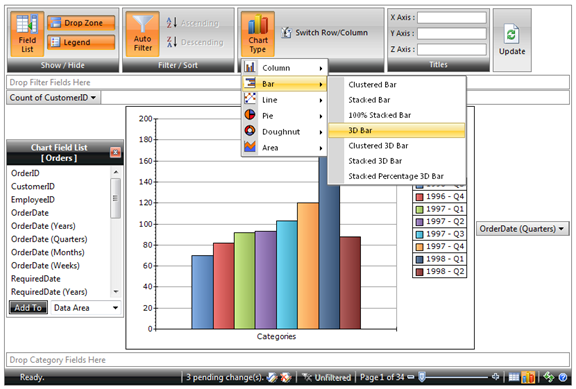Toggle chart view button in status bar
576x389 pixels.
(x=528, y=377)
